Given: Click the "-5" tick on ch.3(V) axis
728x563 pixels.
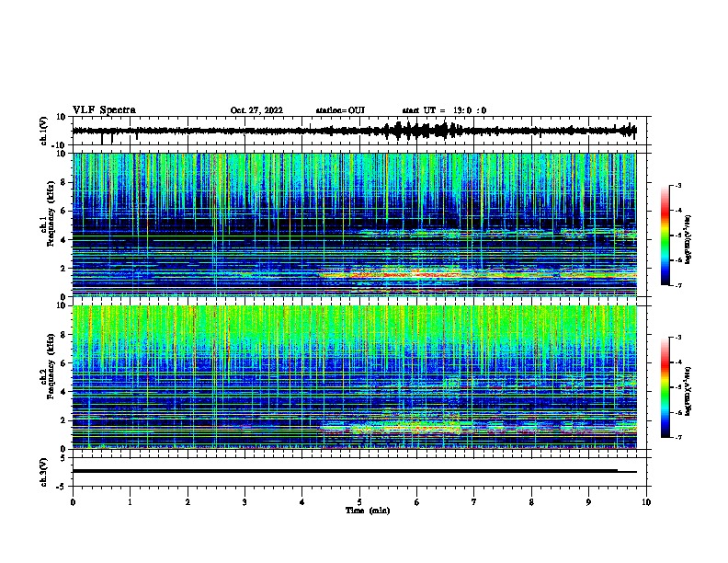Looking at the screenshot, I should click(x=62, y=487).
